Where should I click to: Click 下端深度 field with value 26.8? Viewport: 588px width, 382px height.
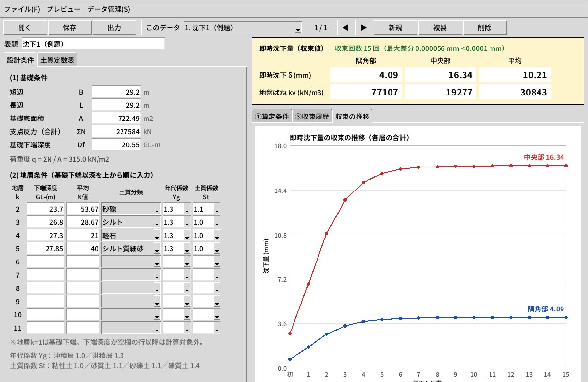pyautogui.click(x=46, y=222)
